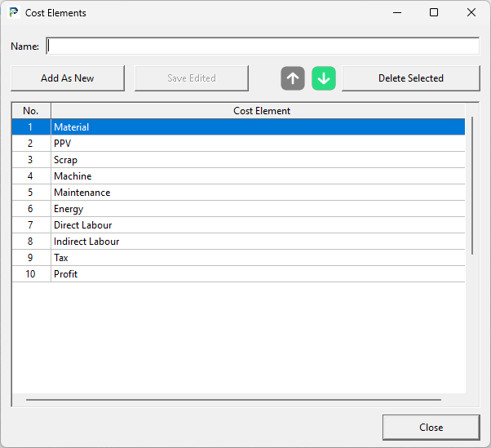Select the Direct Labour row

coord(238,224)
